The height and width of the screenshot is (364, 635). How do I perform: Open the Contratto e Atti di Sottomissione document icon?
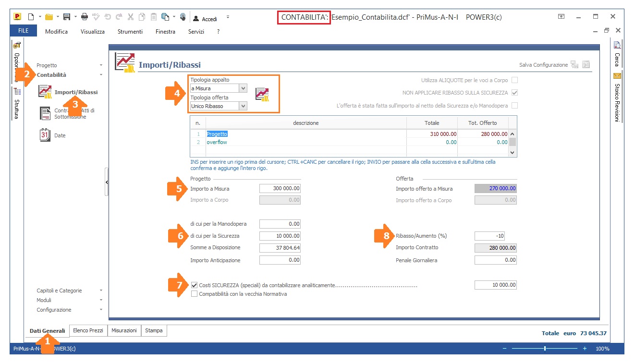(x=46, y=113)
